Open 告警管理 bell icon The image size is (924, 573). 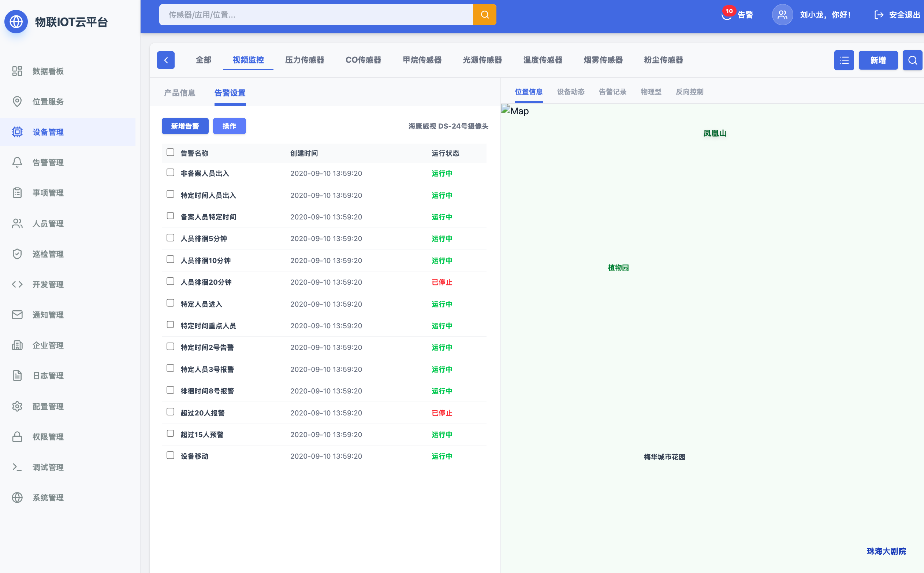[x=17, y=162]
